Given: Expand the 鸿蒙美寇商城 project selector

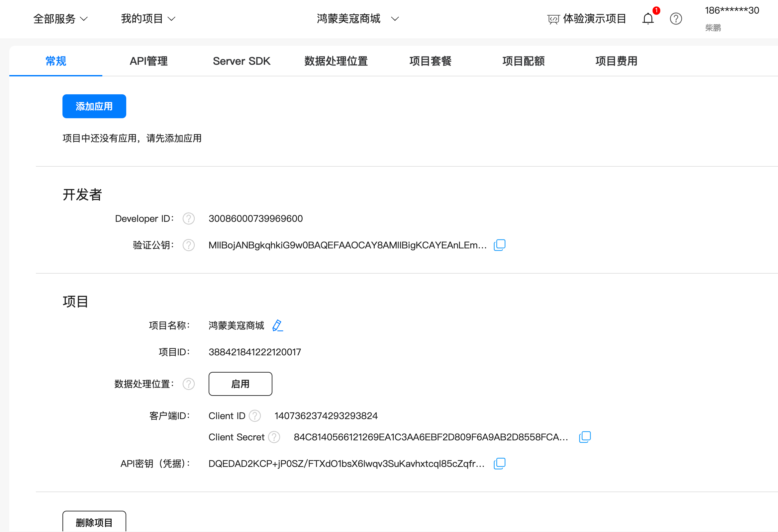Looking at the screenshot, I should 357,19.
